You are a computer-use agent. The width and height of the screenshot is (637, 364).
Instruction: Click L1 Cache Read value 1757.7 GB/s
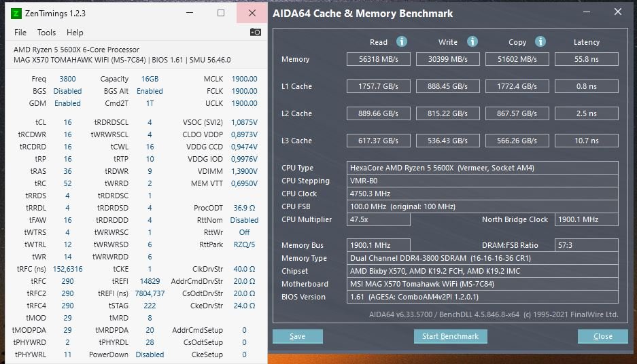click(378, 86)
